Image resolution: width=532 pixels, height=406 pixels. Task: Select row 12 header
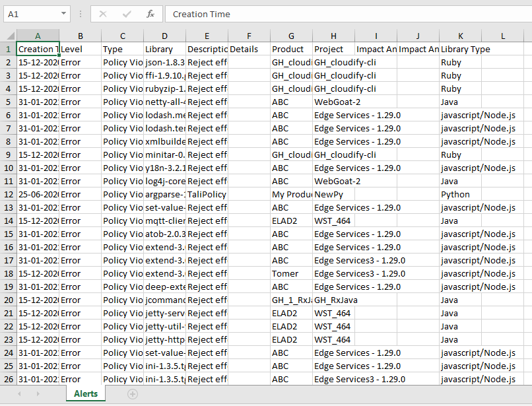[x=8, y=194]
